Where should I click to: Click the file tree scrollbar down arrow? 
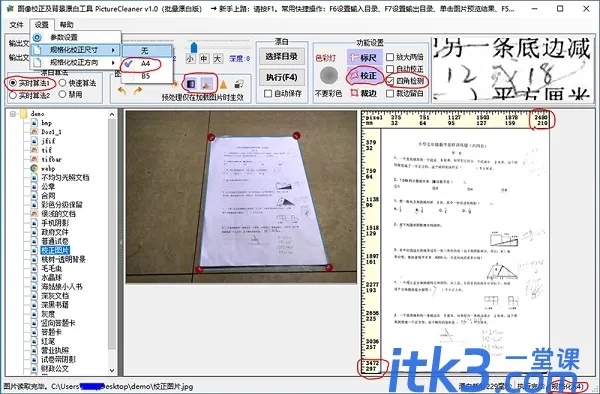(112, 370)
